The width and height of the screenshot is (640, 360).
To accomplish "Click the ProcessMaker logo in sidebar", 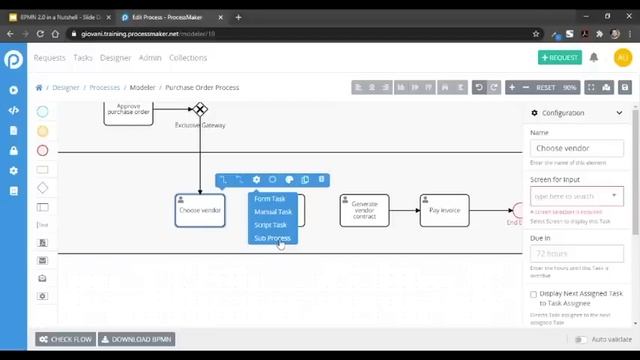I will pos(13,59).
